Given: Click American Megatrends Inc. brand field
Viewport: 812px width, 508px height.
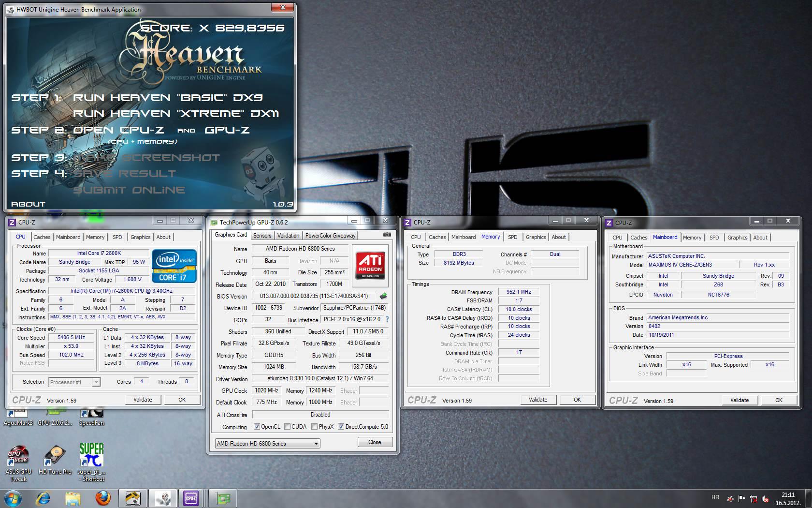Looking at the screenshot, I should [718, 318].
